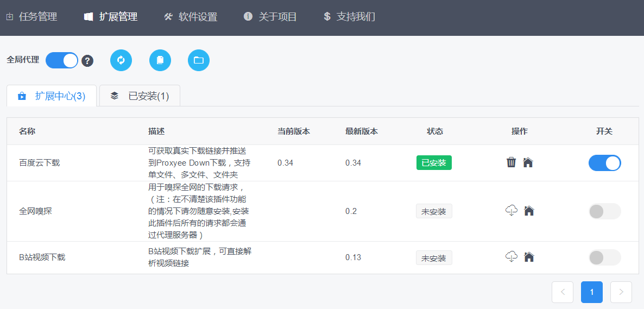This screenshot has width=644, height=309.
Task: Open the extensions folder icon button
Action: 199,60
